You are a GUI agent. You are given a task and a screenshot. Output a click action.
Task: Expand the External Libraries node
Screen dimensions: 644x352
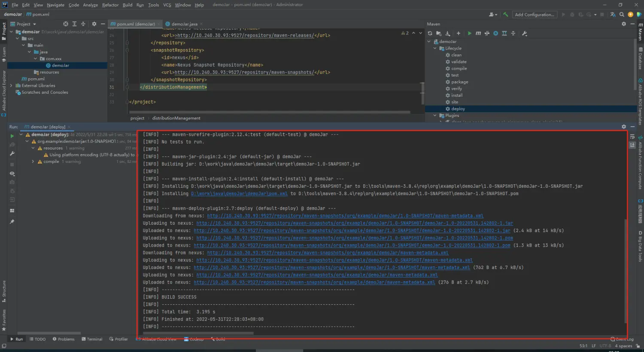(x=12, y=86)
